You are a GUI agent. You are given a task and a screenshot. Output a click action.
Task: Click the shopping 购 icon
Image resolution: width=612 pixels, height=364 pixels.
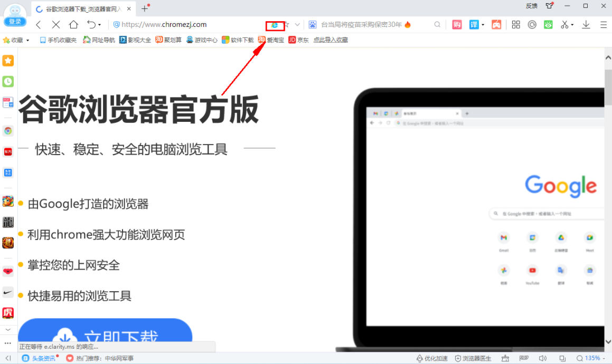pos(457,24)
